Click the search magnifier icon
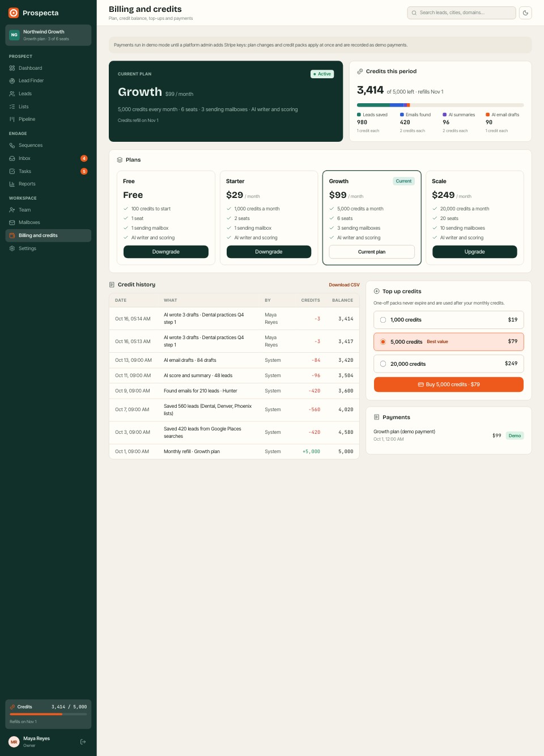 point(414,12)
